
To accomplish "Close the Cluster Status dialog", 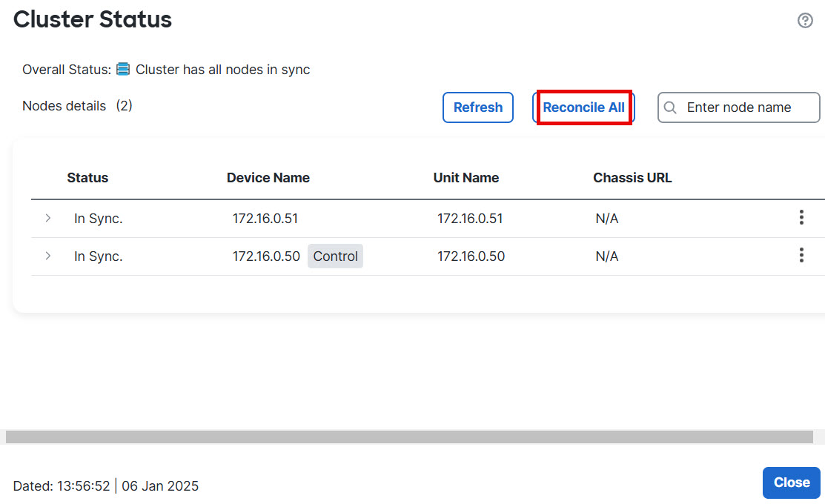I will click(x=791, y=483).
